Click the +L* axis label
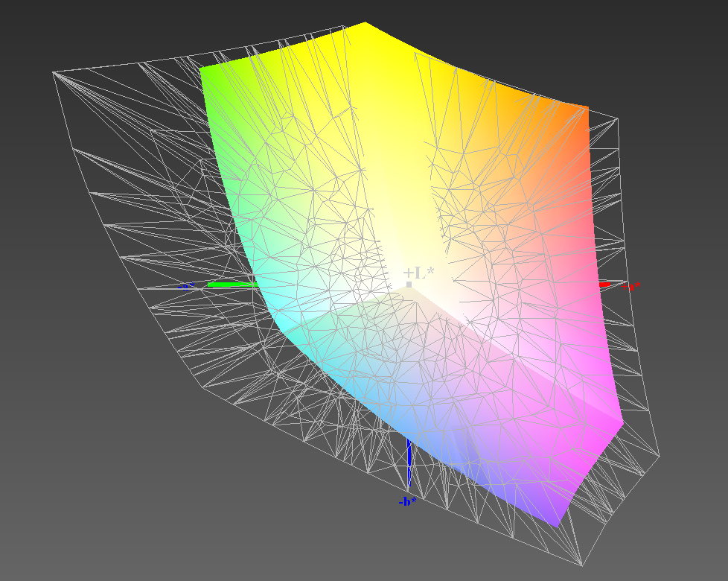This screenshot has width=728, height=581. [418, 273]
